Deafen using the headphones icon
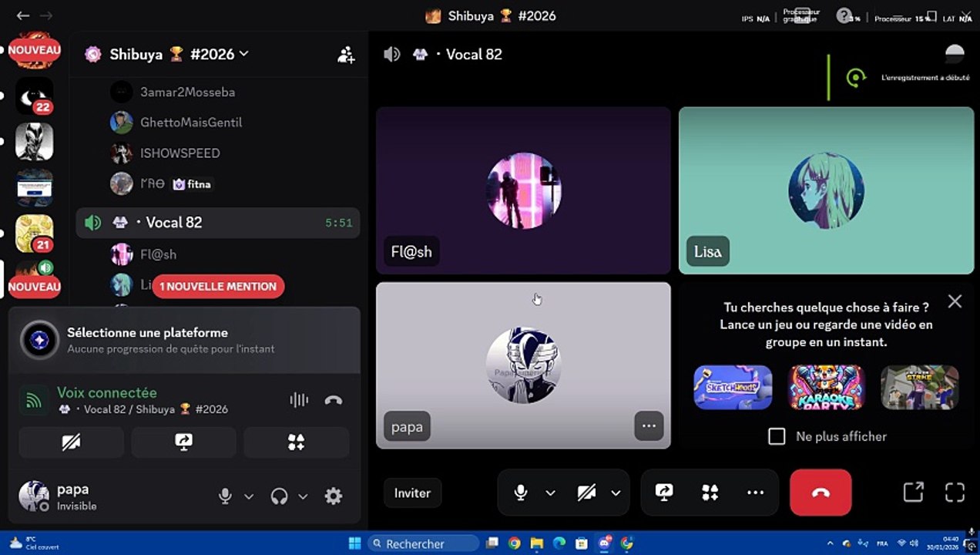 pos(280,496)
